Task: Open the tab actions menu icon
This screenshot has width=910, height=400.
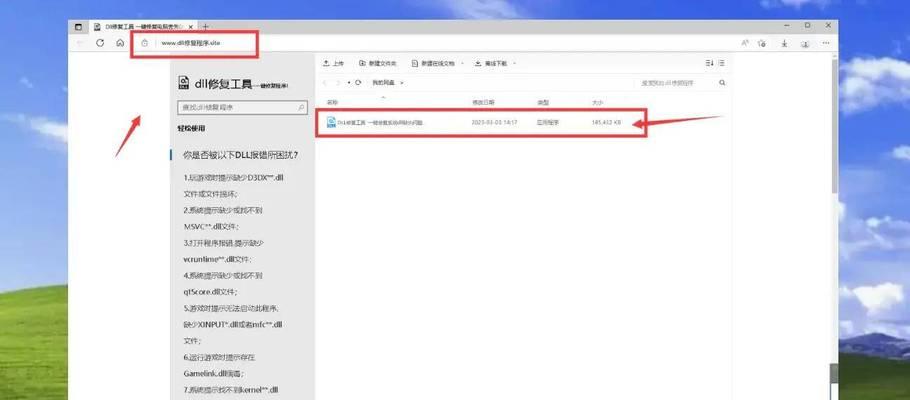Action: point(78,27)
